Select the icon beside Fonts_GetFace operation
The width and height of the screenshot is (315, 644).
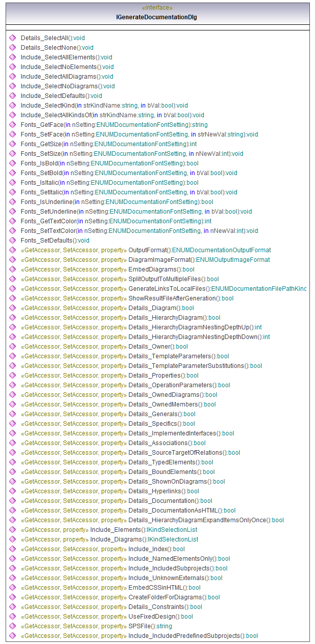12,124
